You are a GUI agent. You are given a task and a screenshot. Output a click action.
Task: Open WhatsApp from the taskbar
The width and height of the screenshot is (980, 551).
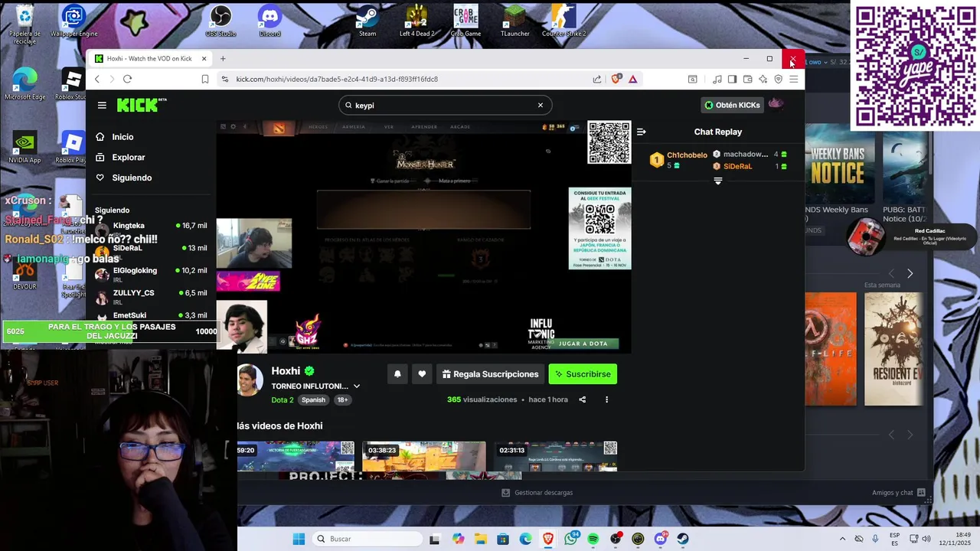pos(570,539)
